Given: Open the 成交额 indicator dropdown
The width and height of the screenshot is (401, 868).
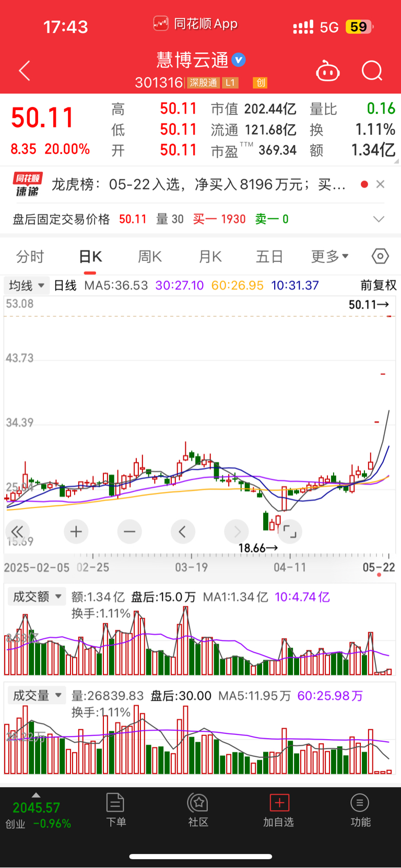Looking at the screenshot, I should tap(37, 597).
